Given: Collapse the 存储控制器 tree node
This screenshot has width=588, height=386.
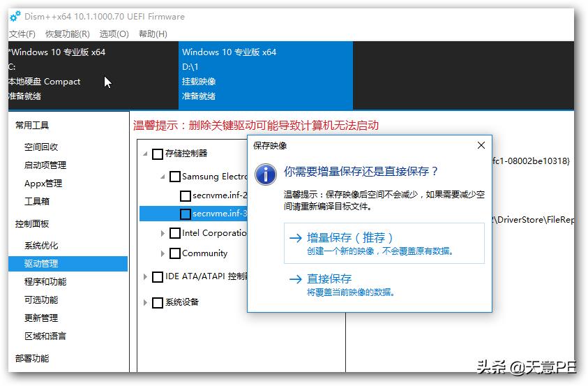Looking at the screenshot, I should coord(145,154).
